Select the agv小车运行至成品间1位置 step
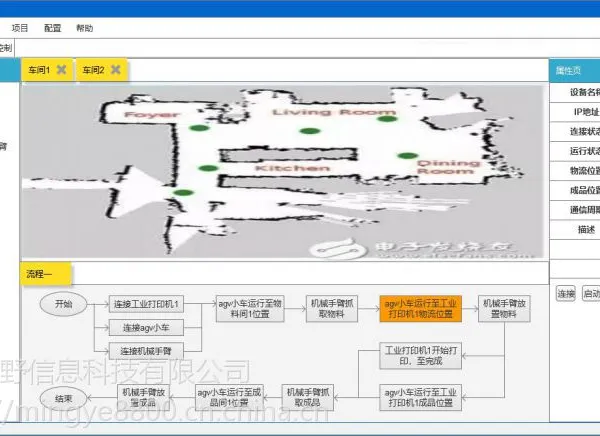The width and height of the screenshot is (600, 436). (229, 397)
